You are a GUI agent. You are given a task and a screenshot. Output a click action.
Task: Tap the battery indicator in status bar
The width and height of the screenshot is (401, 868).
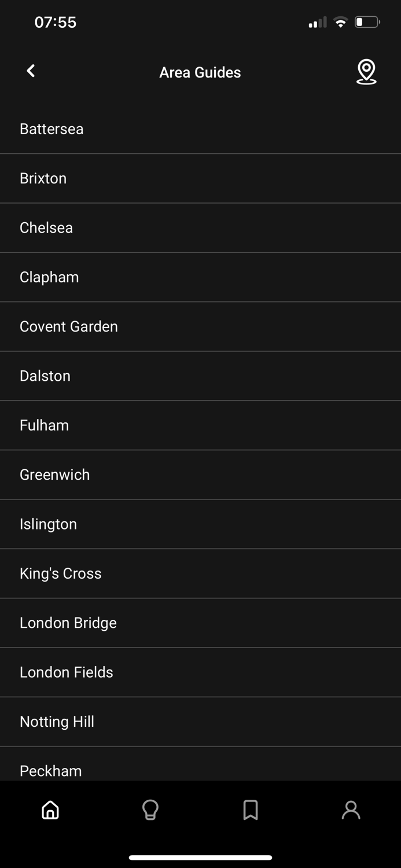pyautogui.click(x=367, y=21)
